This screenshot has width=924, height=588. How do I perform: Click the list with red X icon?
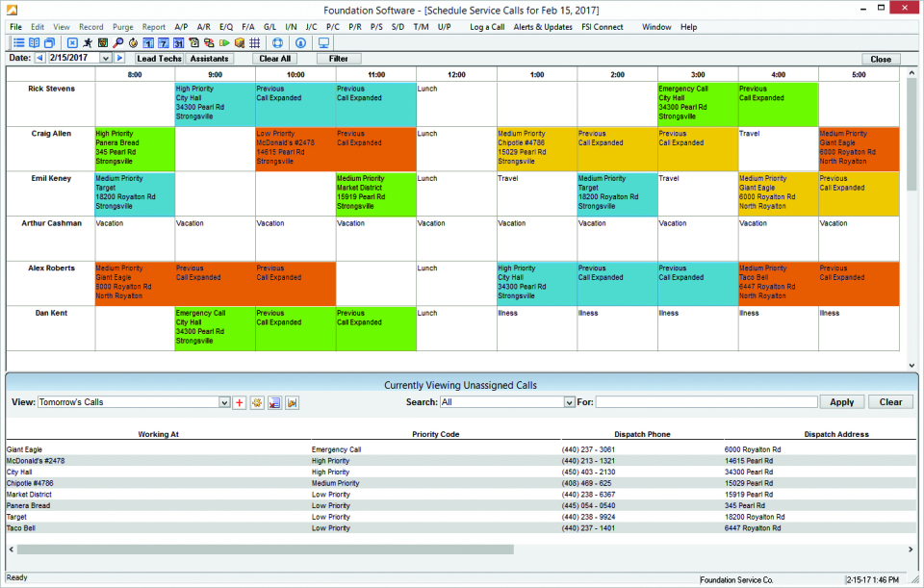(274, 402)
